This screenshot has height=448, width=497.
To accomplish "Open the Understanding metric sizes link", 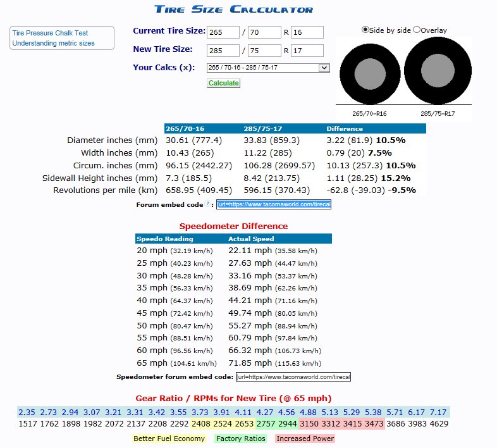I will tap(53, 43).
